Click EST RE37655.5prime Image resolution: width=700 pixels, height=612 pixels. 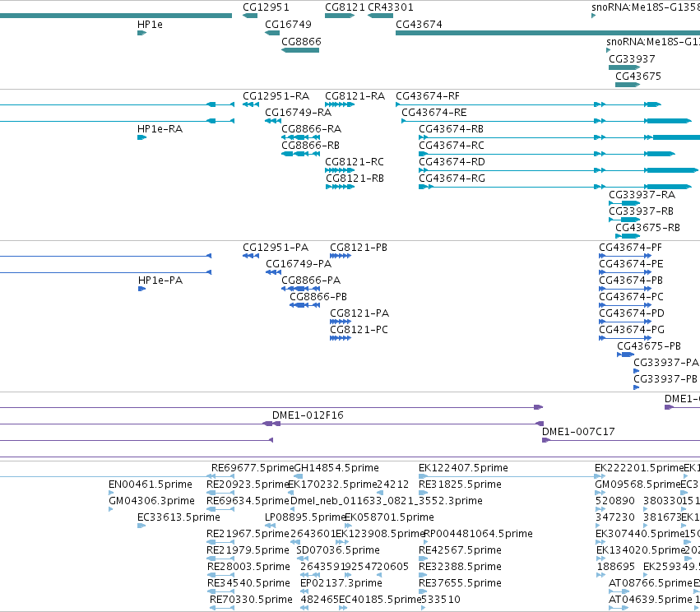pyautogui.click(x=460, y=583)
